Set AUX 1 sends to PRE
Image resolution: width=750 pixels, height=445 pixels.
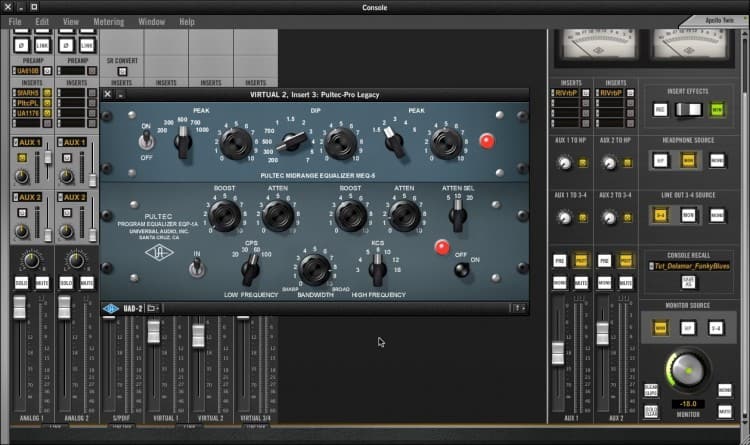[x=560, y=261]
